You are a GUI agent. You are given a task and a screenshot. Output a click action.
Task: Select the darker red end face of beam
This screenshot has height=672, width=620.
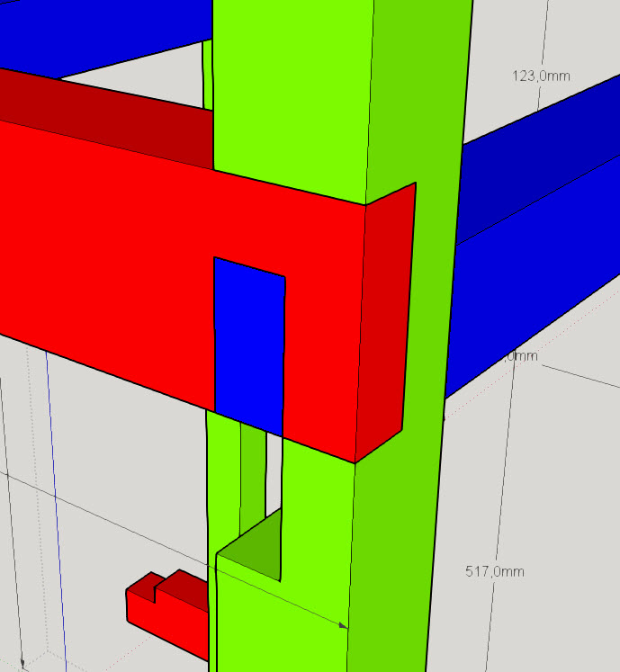387,324
